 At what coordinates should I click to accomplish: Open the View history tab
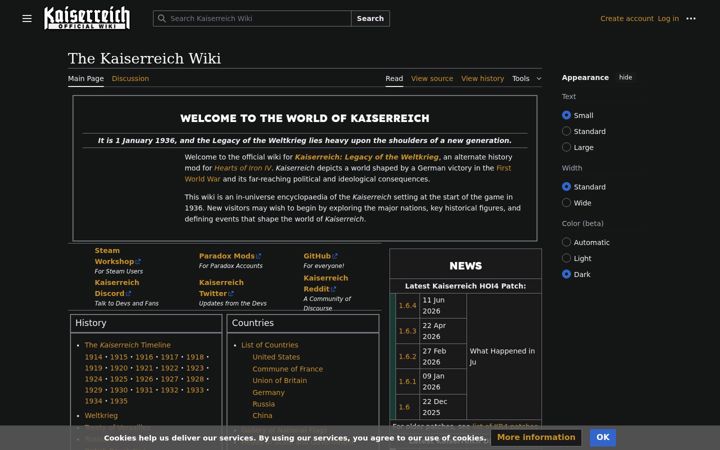click(482, 79)
